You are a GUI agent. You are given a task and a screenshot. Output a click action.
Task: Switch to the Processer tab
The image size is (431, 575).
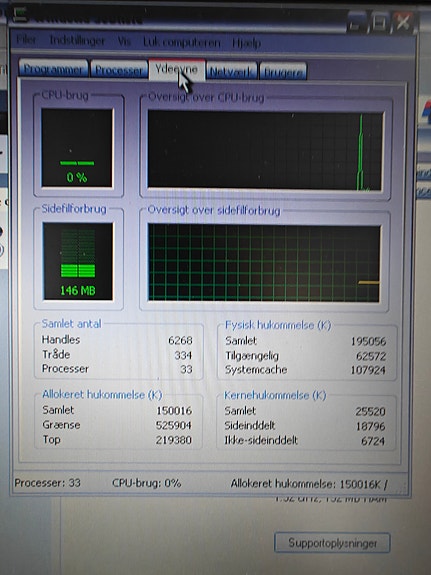click(119, 69)
